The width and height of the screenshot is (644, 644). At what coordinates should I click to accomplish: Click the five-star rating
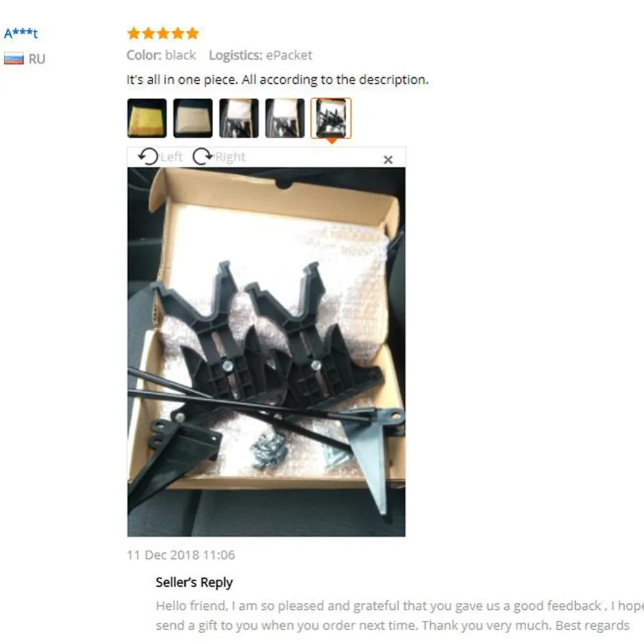(163, 33)
